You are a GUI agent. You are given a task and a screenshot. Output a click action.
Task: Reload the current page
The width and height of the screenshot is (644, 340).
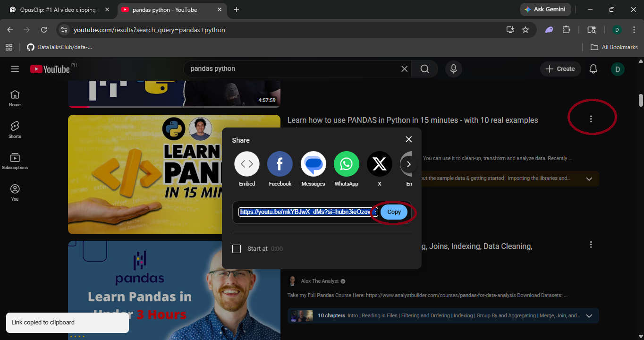click(x=44, y=30)
